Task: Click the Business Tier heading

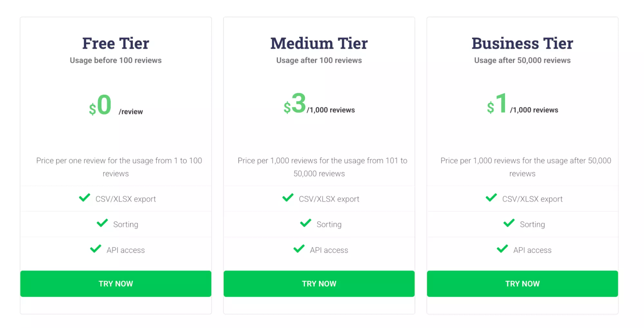Action: coord(522,43)
